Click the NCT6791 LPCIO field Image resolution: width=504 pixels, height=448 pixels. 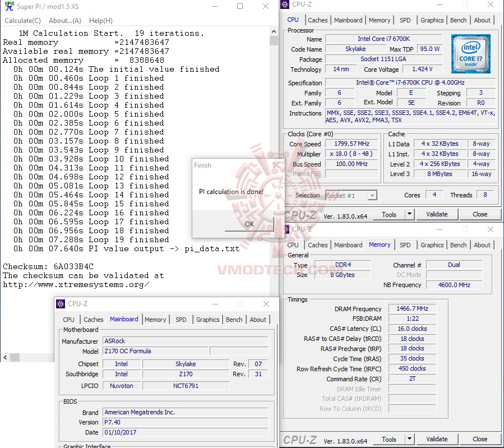tap(186, 386)
